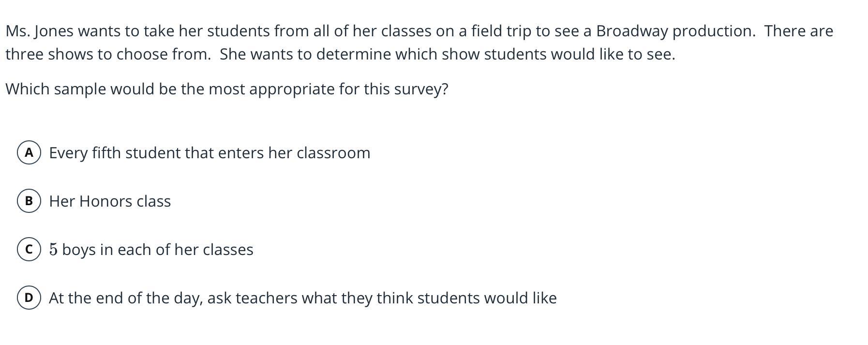The width and height of the screenshot is (868, 345).
Task: Click the 'Which sample would be' question prompt
Action: coord(227,89)
